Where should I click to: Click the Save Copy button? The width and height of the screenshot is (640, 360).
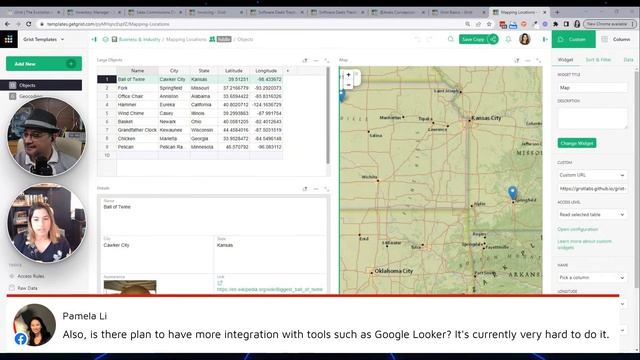(473, 40)
